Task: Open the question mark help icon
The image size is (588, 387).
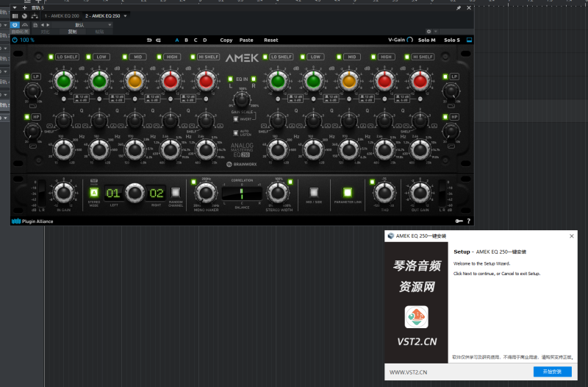Action: coord(468,221)
